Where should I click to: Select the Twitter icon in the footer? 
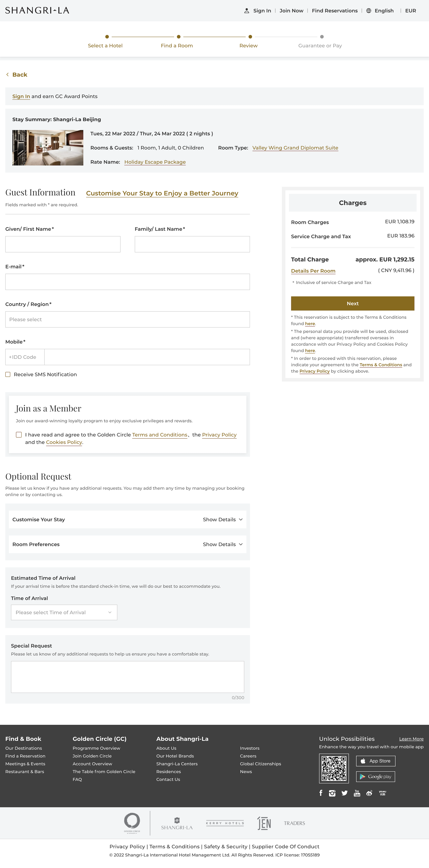pos(345,793)
